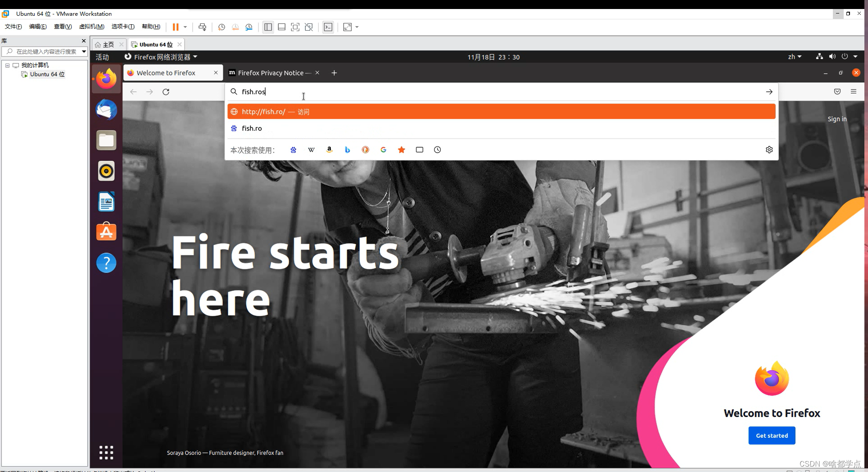Open search settings gear icon
Screen dimensions: 868x472
coord(769,150)
